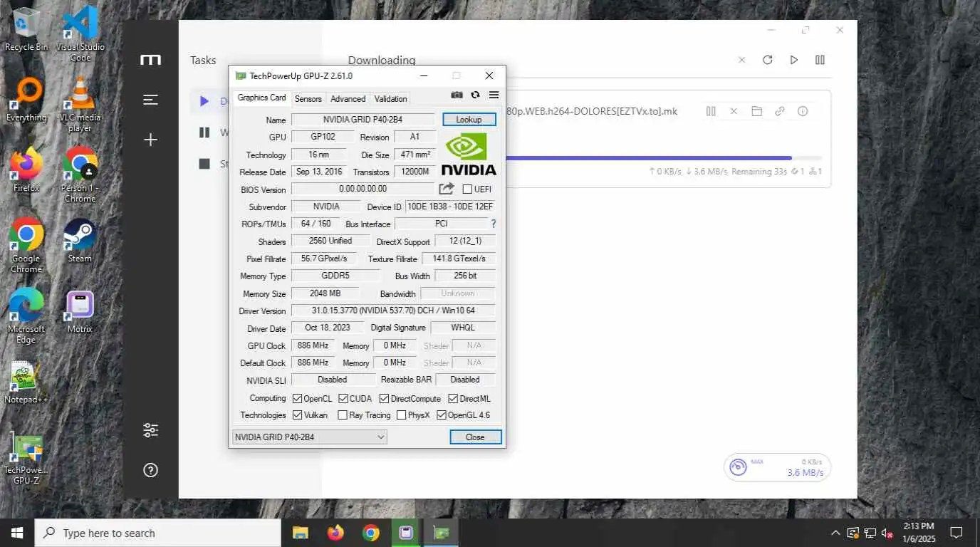
Task: Toggle the DirectCompute checkbox
Action: (x=385, y=398)
